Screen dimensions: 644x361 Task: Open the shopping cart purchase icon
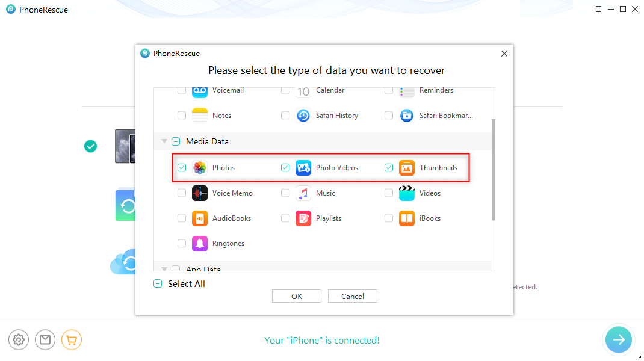click(72, 340)
